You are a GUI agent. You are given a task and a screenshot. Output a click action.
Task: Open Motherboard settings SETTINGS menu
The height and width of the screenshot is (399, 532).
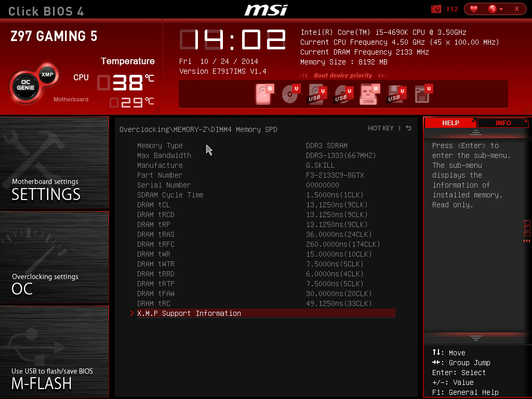(x=54, y=163)
